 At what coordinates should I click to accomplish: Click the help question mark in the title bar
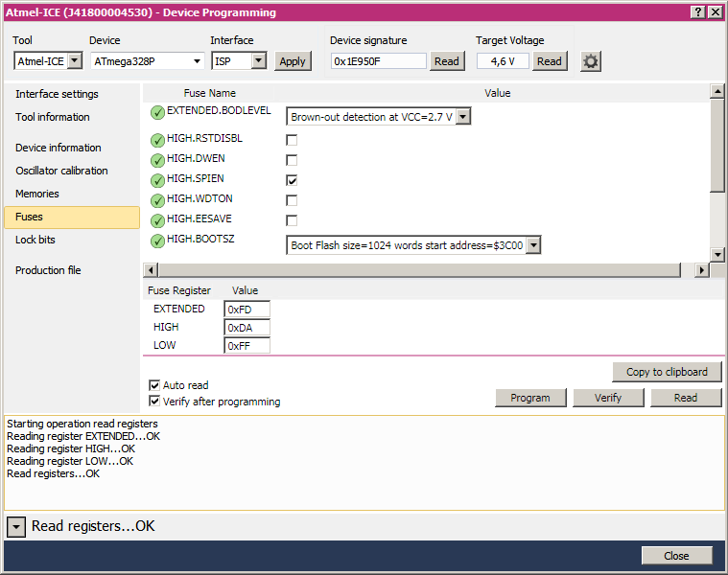point(698,12)
